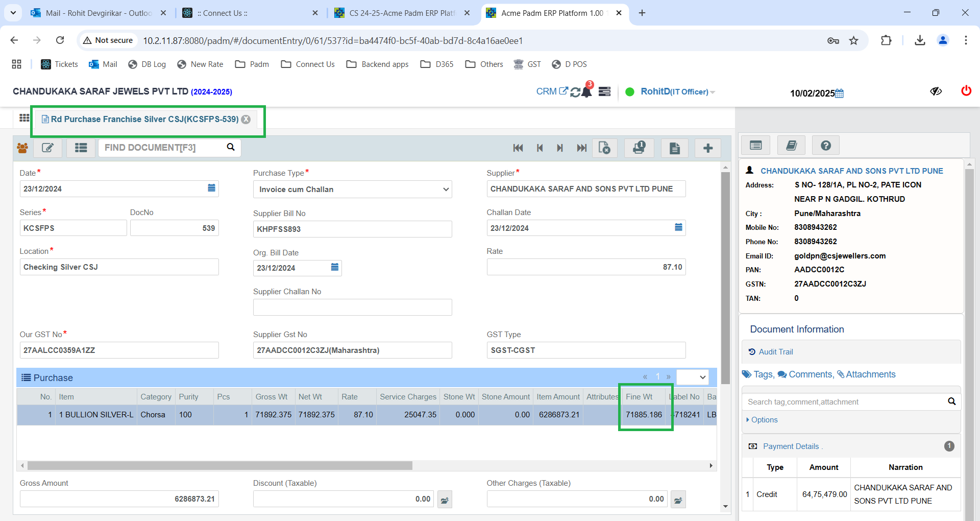Open the book icon in right panel
This screenshot has width=980, height=521.
click(791, 146)
